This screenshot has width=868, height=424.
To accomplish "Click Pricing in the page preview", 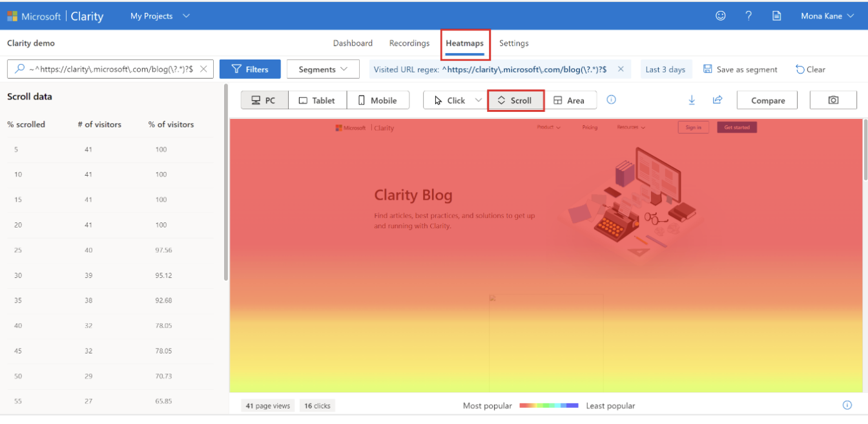I will (x=590, y=127).
